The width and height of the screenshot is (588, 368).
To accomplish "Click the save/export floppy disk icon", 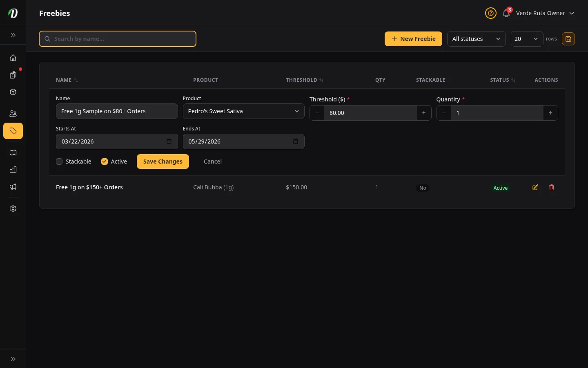I will (x=568, y=39).
